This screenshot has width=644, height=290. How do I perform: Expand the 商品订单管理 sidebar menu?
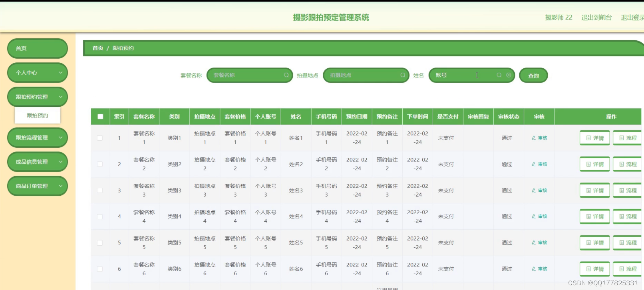click(x=38, y=186)
